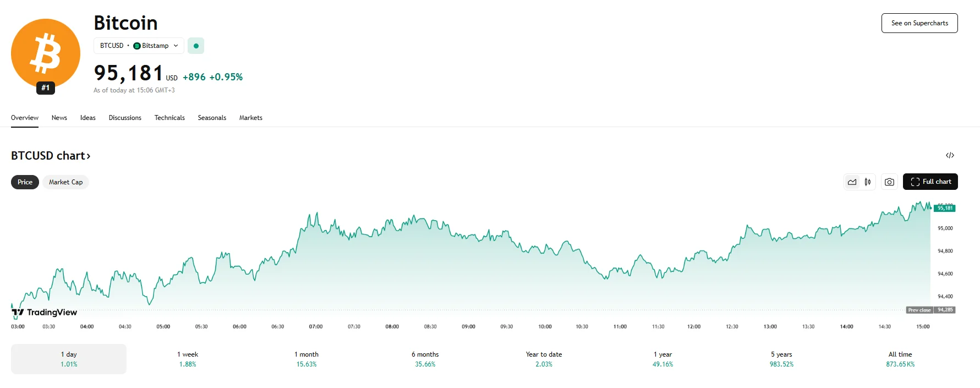980x388 pixels.
Task: Switch chart to area style
Action: pos(852,182)
